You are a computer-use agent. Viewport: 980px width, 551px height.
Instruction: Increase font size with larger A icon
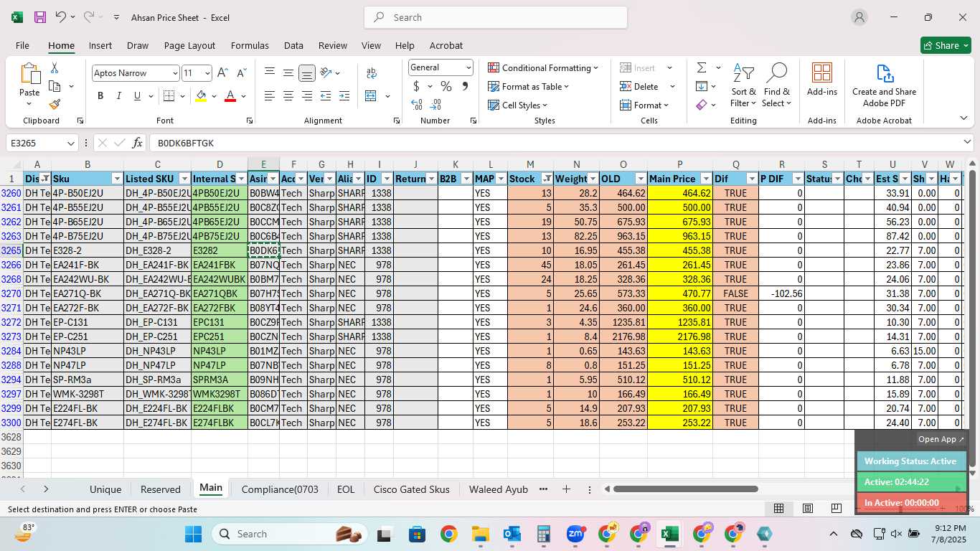(x=222, y=73)
